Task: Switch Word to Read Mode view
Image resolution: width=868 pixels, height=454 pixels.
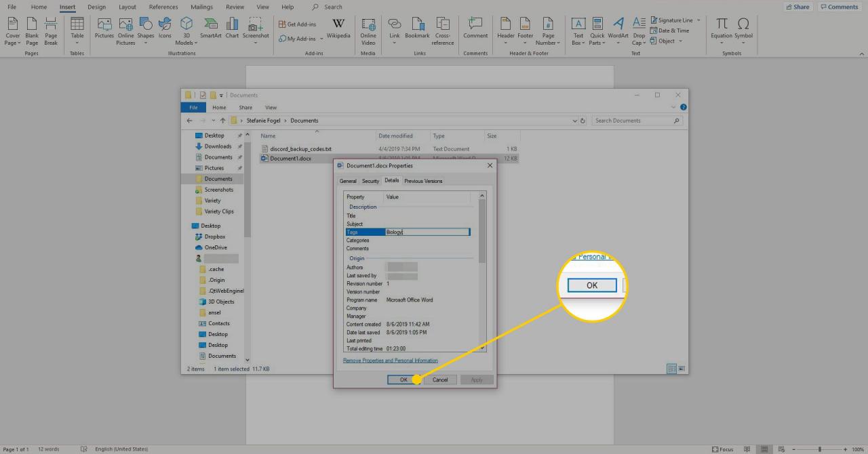Action: pyautogui.click(x=747, y=449)
